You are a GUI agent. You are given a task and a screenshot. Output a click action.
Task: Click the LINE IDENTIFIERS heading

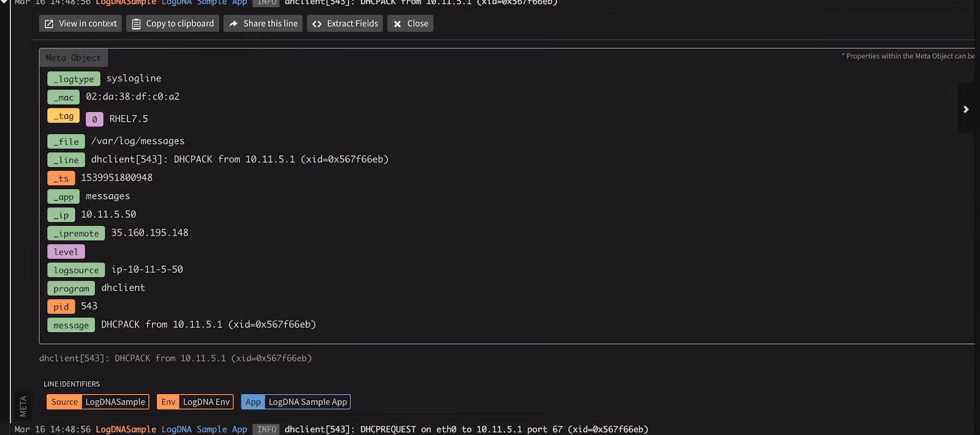[72, 384]
